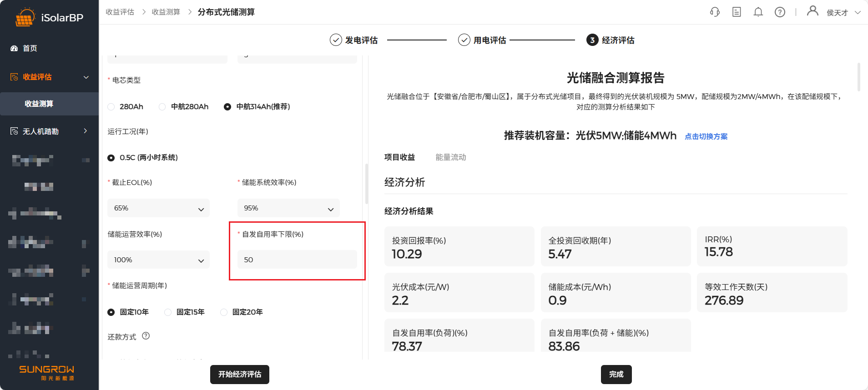Click the user profile avatar icon
This screenshot has height=390, width=868.
812,11
